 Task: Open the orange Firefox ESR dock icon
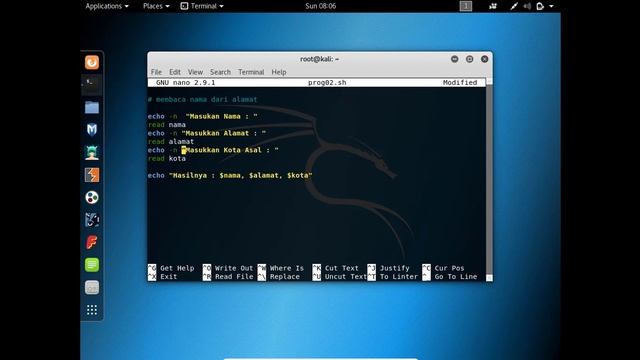pyautogui.click(x=92, y=62)
